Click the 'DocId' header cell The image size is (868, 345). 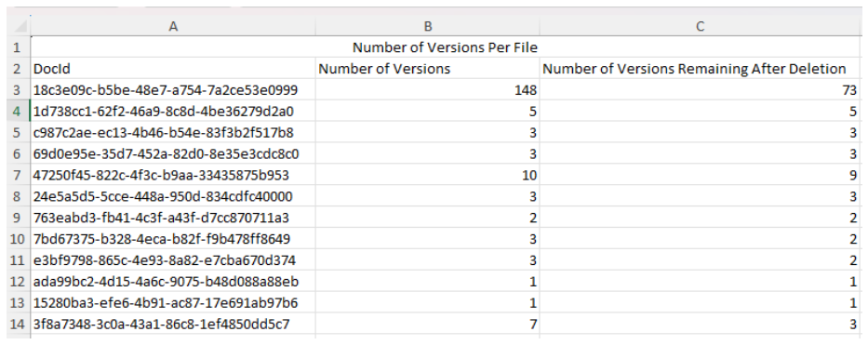pos(173,69)
